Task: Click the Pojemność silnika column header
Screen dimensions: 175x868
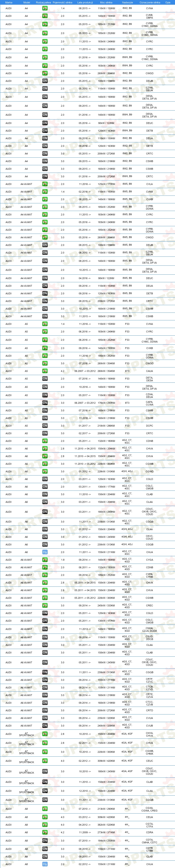Action: 62,2
